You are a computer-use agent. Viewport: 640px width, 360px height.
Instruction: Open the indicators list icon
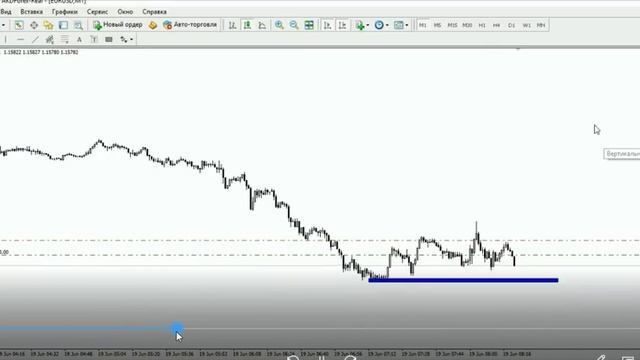tap(360, 25)
